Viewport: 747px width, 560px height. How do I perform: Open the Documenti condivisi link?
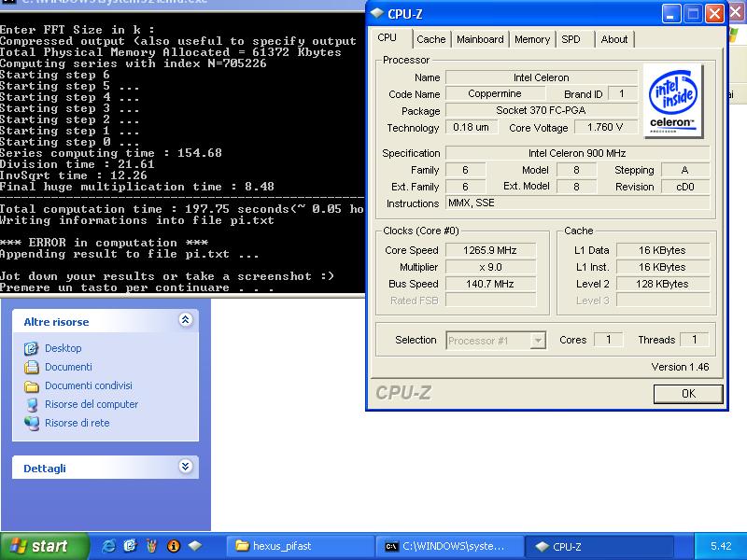89,385
